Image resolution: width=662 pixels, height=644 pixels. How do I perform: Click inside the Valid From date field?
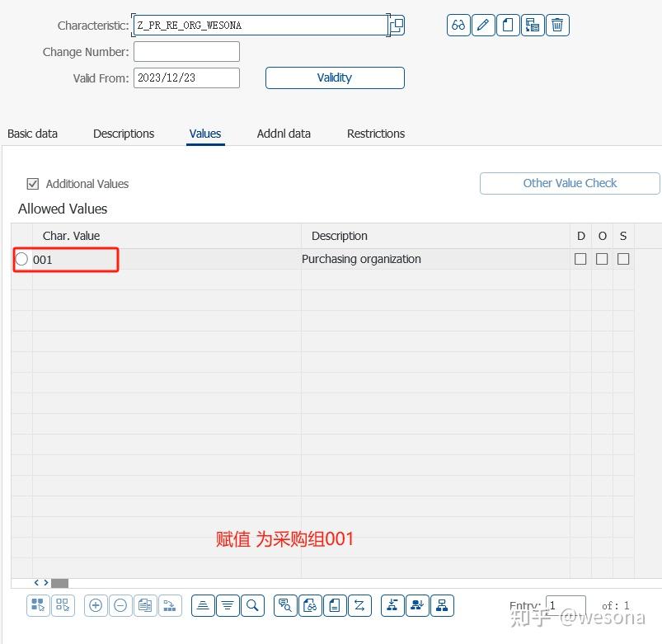tap(185, 78)
